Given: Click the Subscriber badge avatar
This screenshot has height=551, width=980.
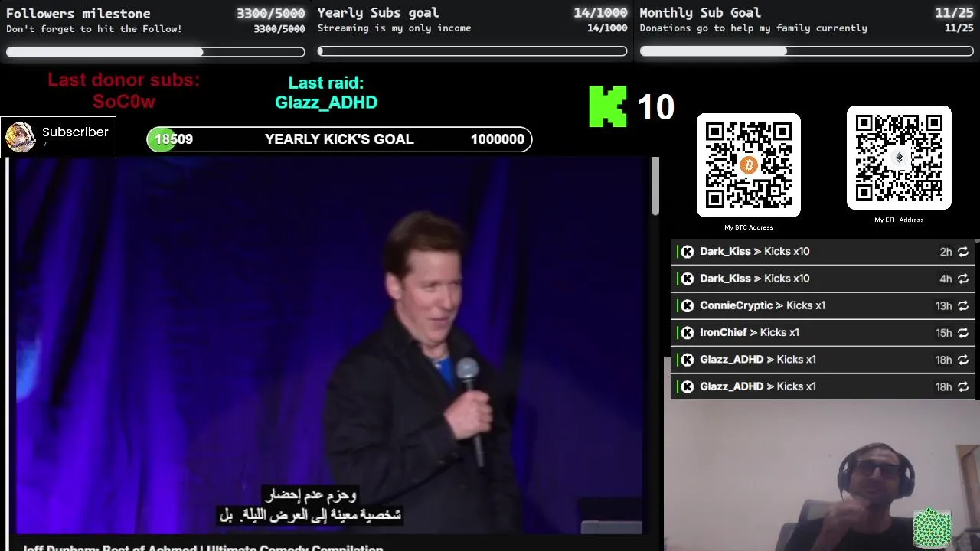Looking at the screenshot, I should (x=20, y=138).
